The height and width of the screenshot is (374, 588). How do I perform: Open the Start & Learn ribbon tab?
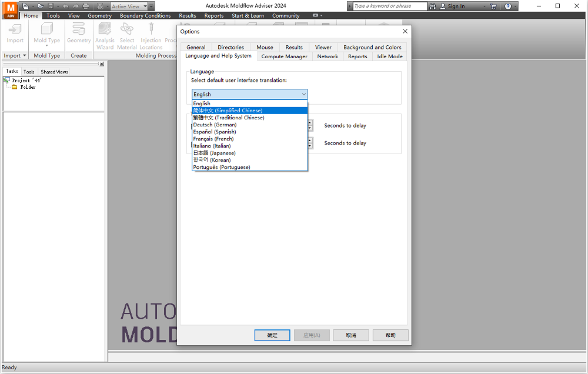[x=248, y=16]
